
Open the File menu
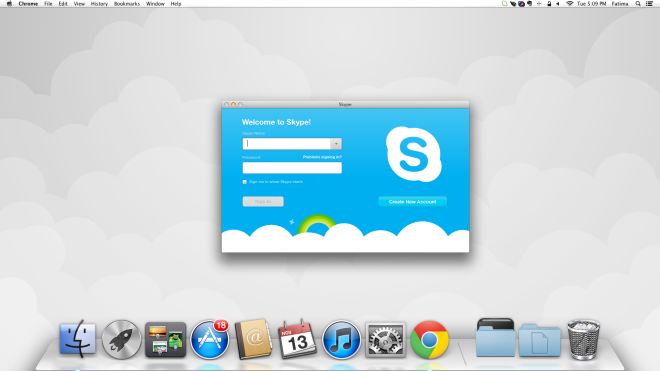click(48, 4)
